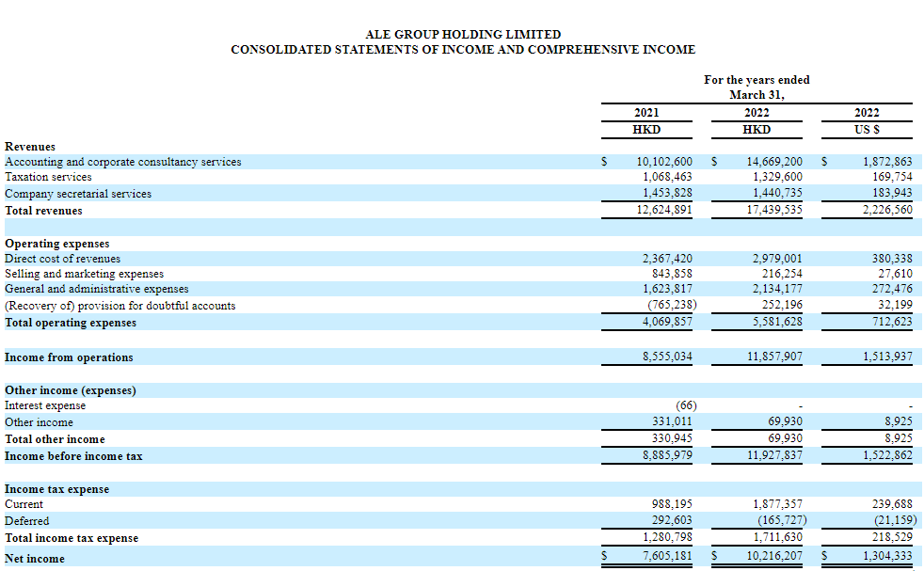Click the other income value 331,011
Viewport: 924px width, 571px height.
tap(672, 422)
